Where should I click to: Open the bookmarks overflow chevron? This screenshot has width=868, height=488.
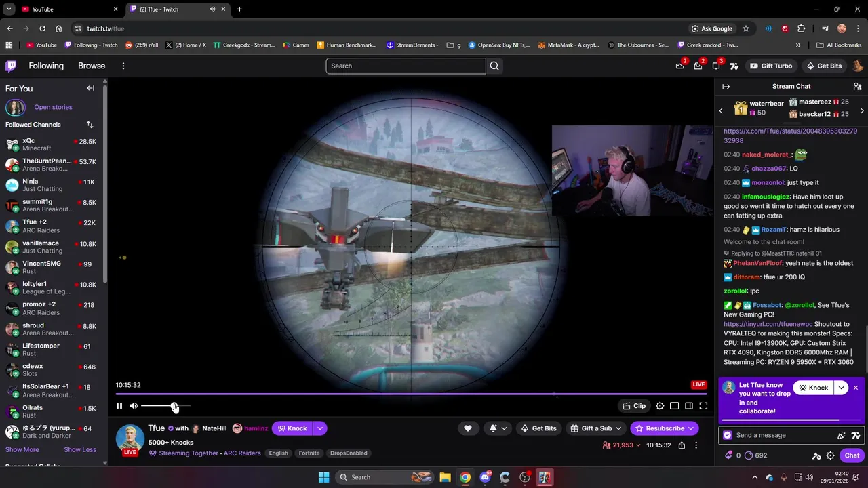(x=798, y=45)
